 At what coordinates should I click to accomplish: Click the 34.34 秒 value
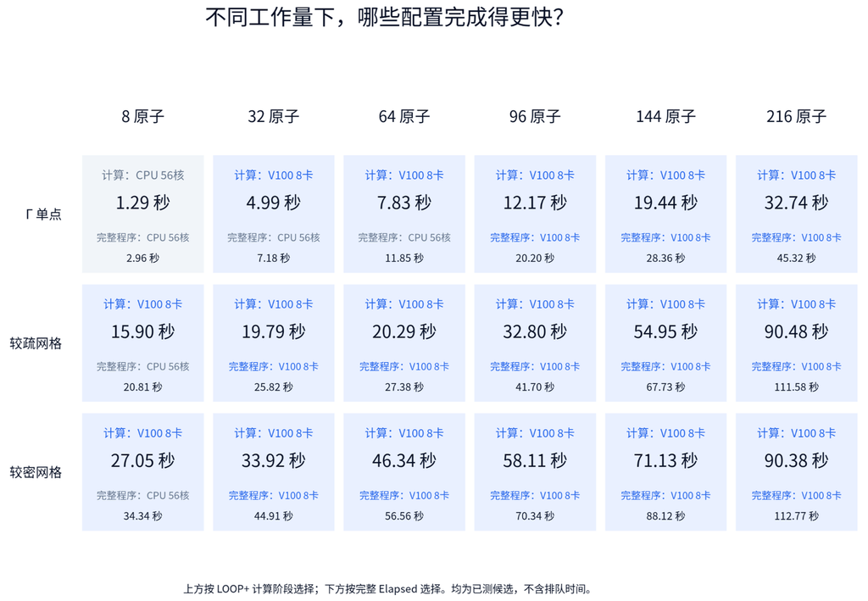[x=142, y=515]
